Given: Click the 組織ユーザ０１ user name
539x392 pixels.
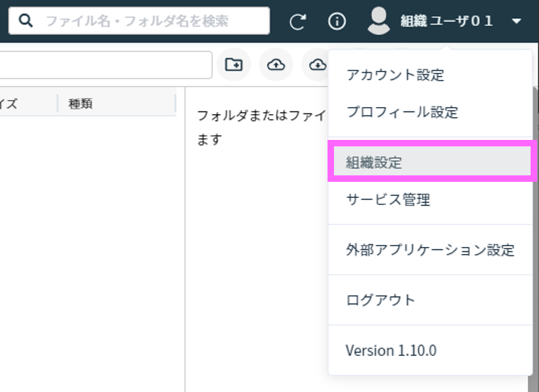Looking at the screenshot, I should click(446, 21).
